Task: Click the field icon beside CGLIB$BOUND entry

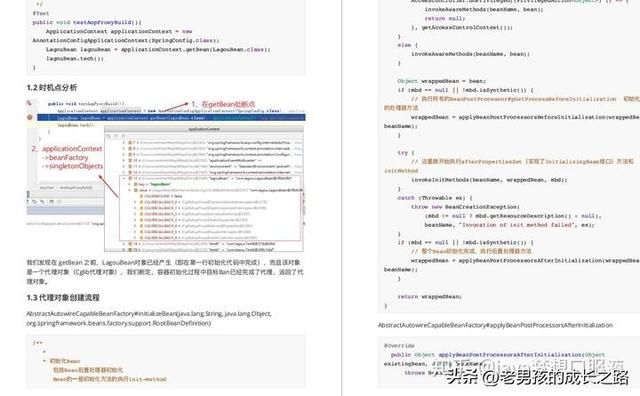Action: [x=141, y=196]
